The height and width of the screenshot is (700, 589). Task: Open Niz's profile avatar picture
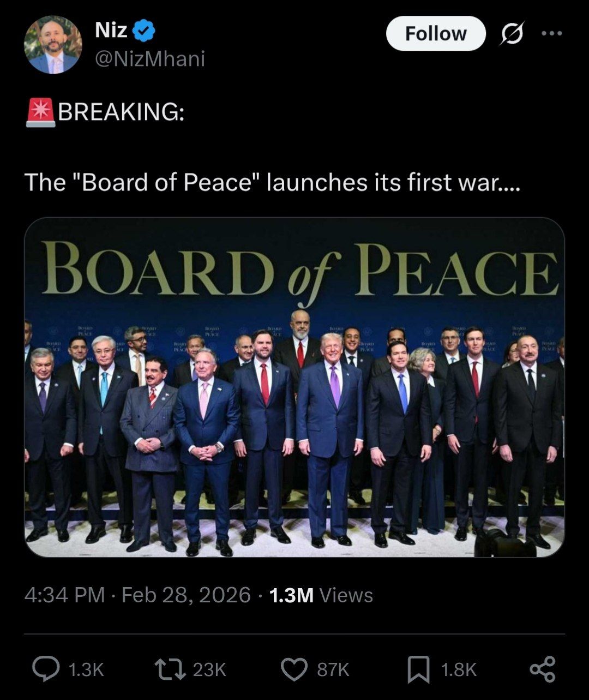(53, 44)
